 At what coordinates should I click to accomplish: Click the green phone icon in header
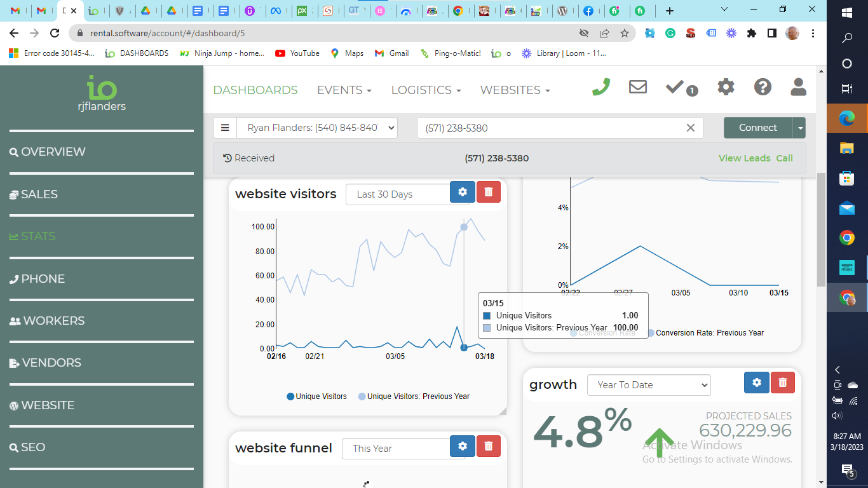(600, 87)
